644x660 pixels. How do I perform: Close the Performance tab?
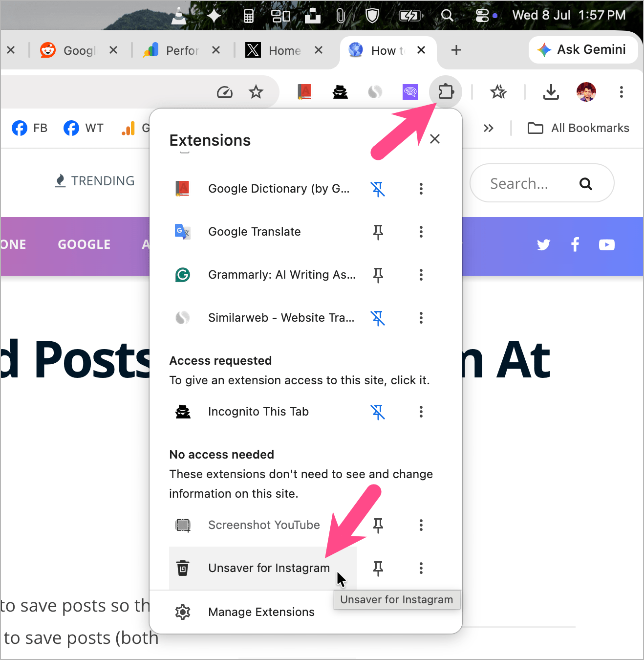[x=216, y=50]
